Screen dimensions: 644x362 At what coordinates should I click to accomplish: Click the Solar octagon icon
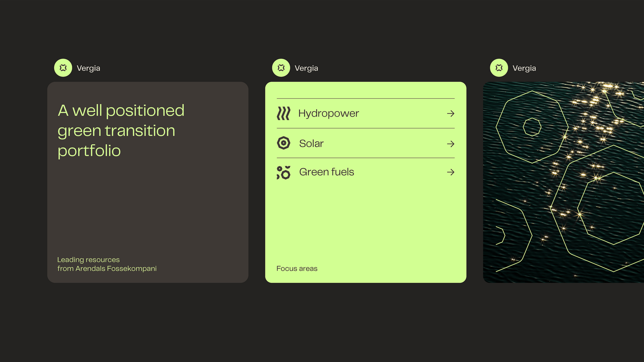point(283,143)
